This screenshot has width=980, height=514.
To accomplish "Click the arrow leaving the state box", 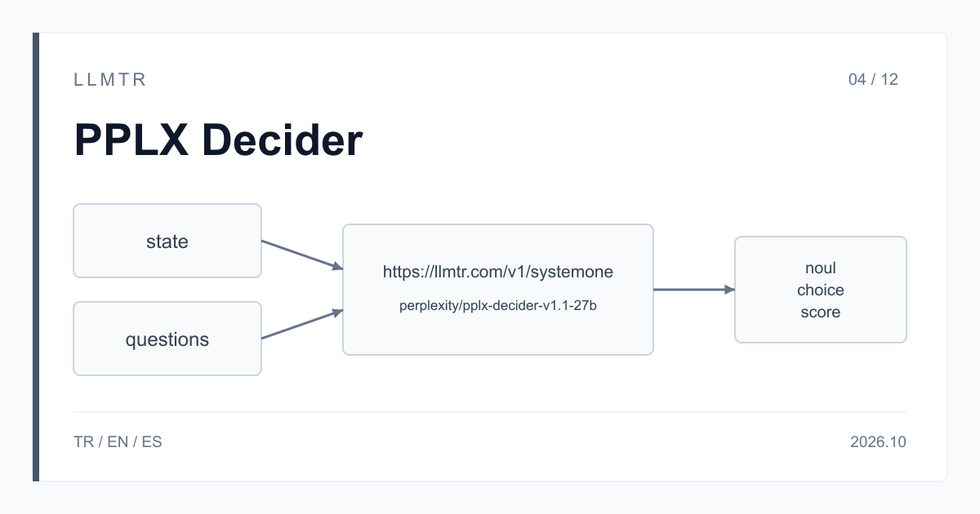I will click(x=301, y=255).
